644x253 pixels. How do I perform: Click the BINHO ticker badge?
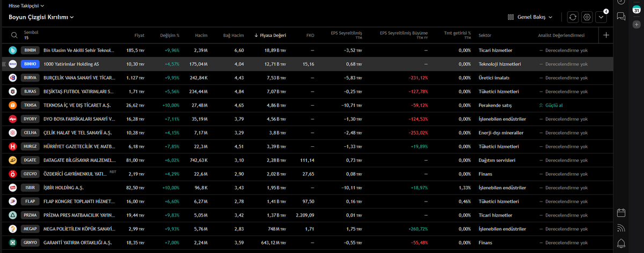pos(31,64)
